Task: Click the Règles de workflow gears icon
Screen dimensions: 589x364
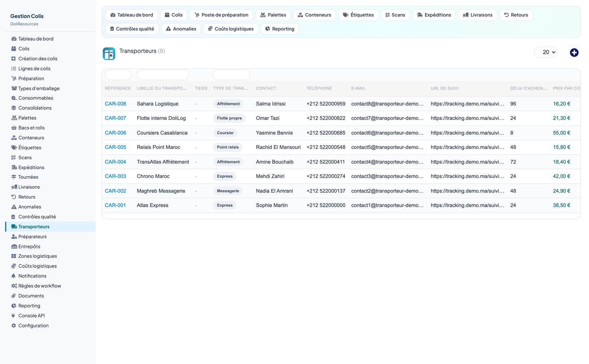Action: (14, 286)
